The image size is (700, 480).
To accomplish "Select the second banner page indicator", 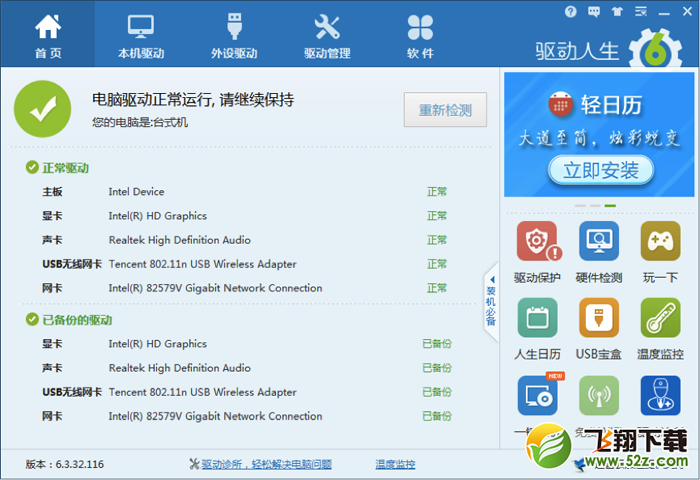I will point(595,206).
